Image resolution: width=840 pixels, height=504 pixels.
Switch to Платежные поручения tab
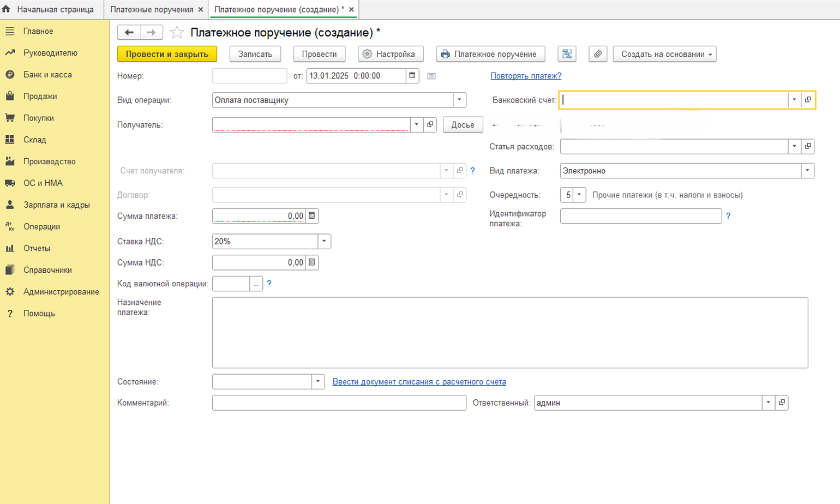point(152,9)
